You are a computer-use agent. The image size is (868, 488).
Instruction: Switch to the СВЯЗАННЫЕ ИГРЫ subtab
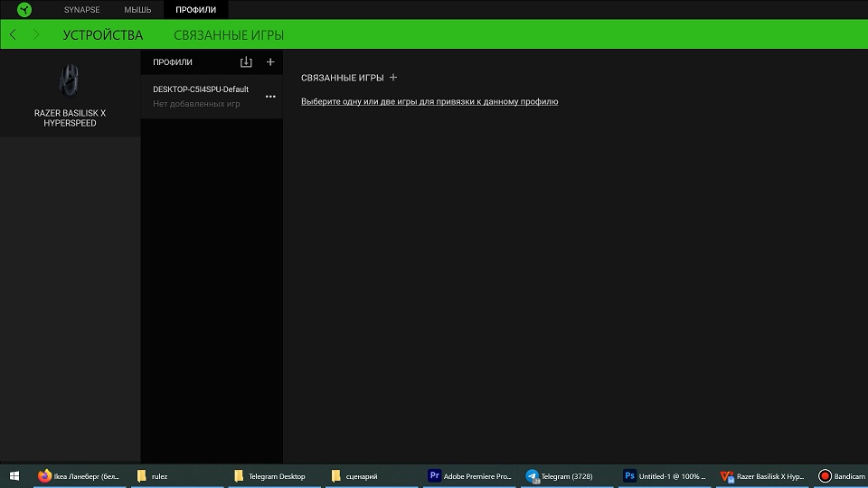pyautogui.click(x=229, y=35)
